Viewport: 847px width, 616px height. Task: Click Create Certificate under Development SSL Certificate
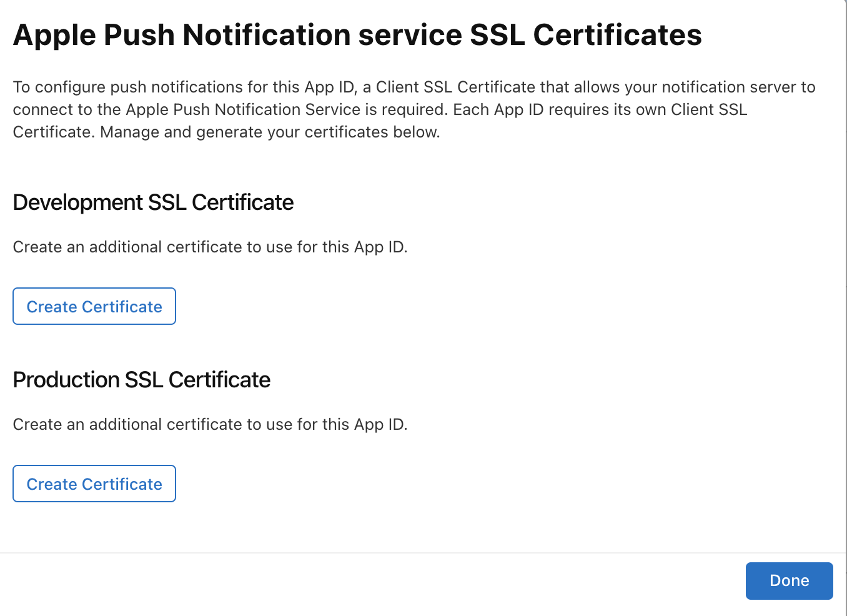click(94, 306)
